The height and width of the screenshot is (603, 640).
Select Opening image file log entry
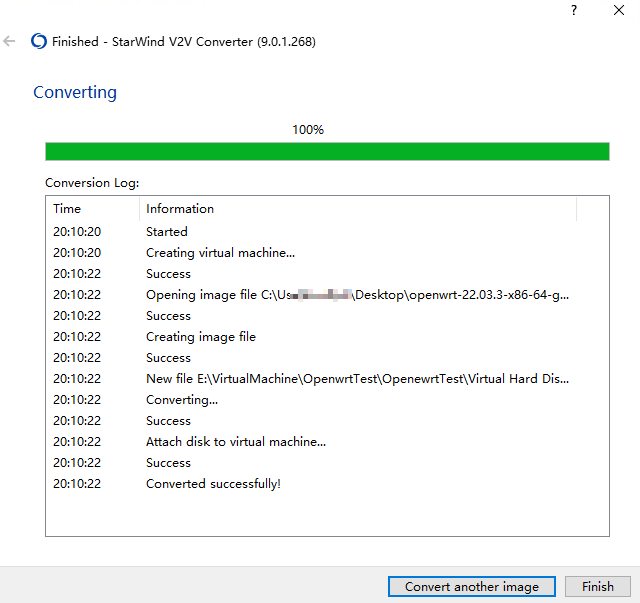click(x=327, y=295)
